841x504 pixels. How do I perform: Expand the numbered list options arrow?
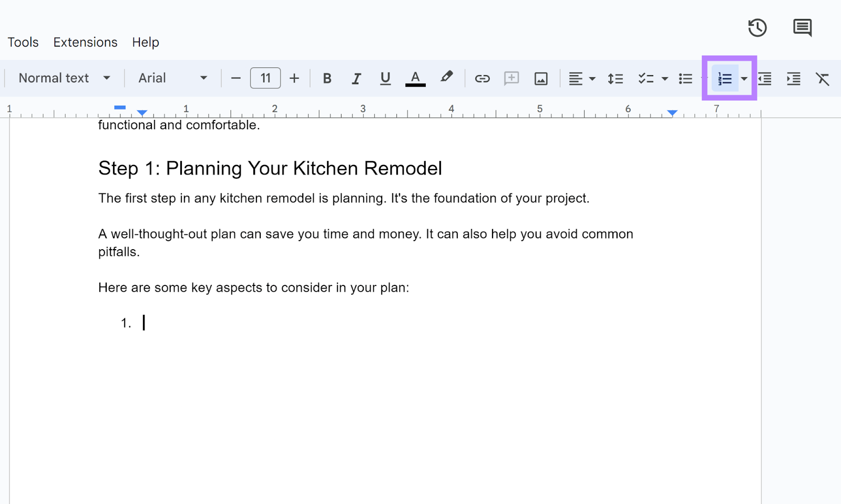[x=745, y=78]
